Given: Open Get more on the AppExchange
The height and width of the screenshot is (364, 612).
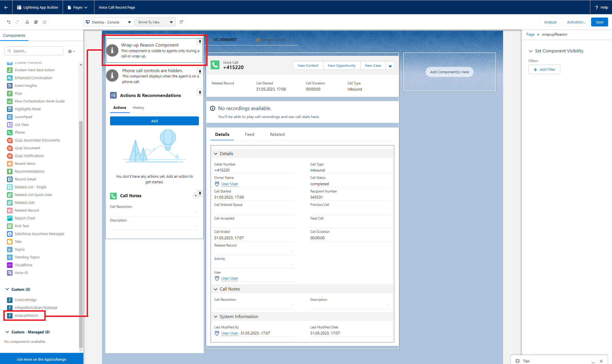Looking at the screenshot, I should (42, 359).
